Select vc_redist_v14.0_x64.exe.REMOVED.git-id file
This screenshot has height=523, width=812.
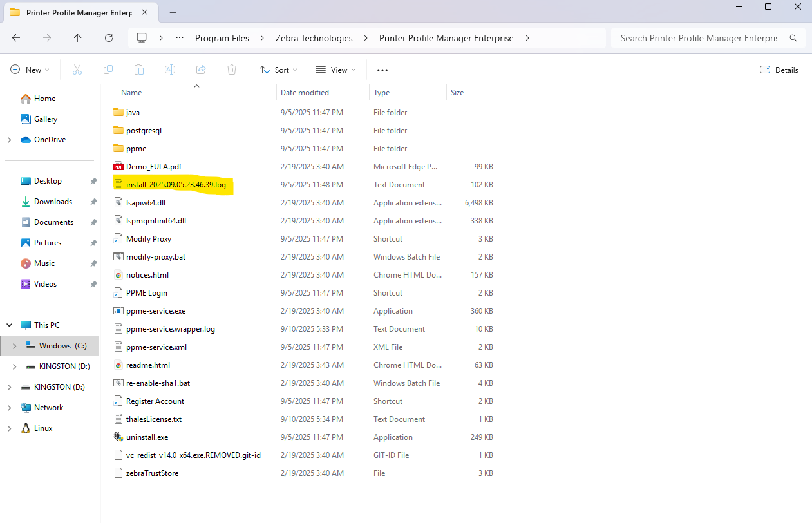click(x=193, y=455)
